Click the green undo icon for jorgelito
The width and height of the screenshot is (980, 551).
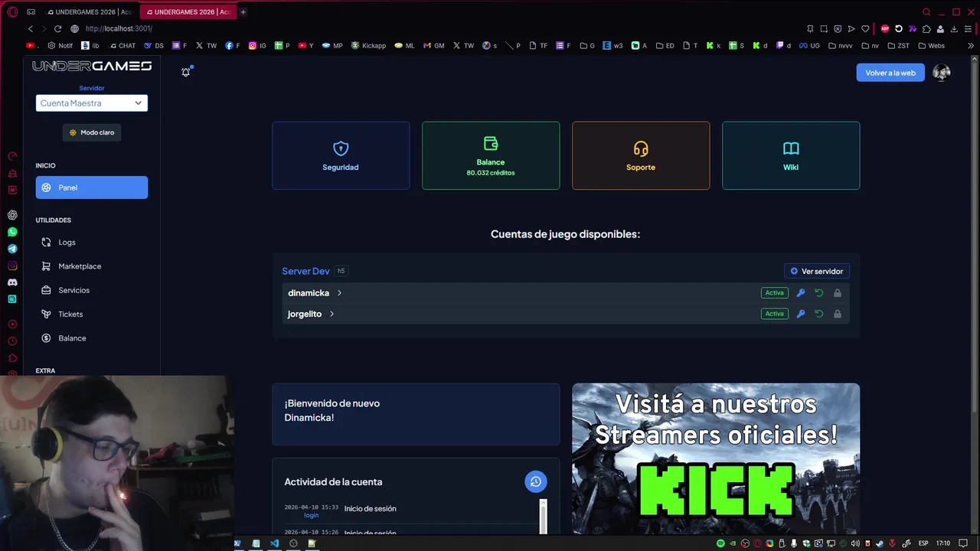point(819,314)
